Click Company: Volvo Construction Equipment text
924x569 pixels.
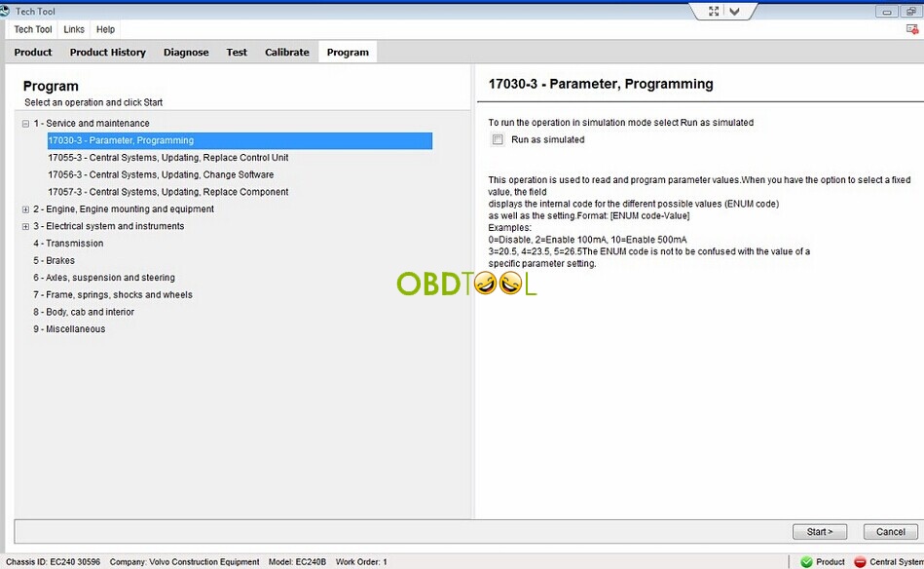(184, 562)
